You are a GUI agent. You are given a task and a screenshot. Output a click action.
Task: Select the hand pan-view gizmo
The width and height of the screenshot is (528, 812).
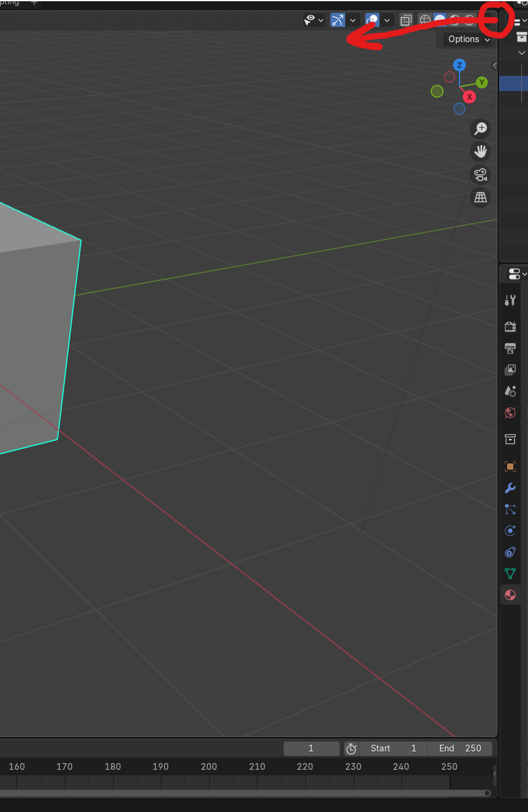tap(480, 151)
